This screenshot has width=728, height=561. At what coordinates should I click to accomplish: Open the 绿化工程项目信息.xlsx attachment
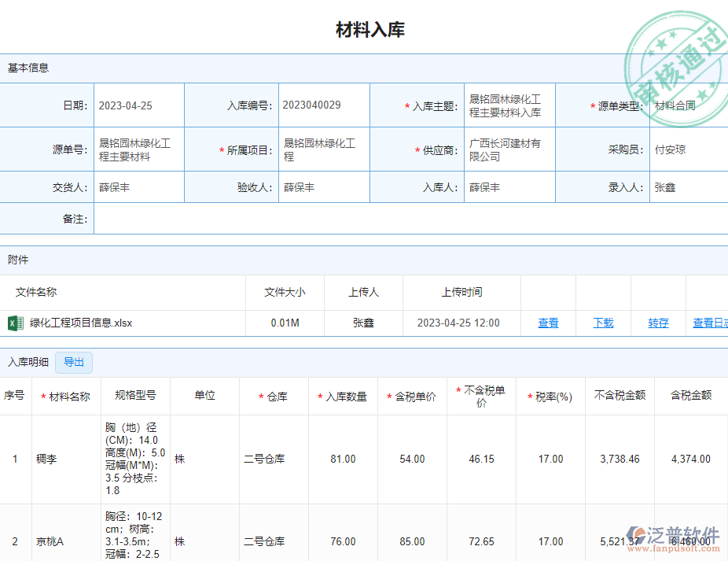(x=81, y=323)
